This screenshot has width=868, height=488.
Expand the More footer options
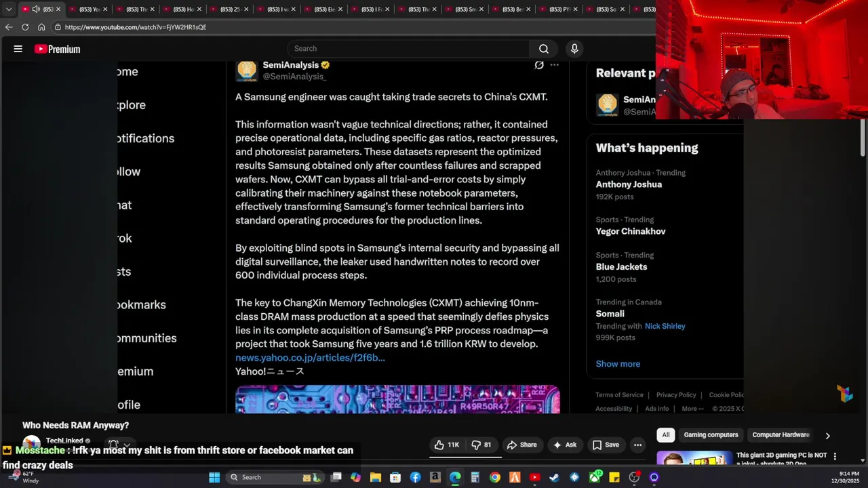(x=692, y=409)
